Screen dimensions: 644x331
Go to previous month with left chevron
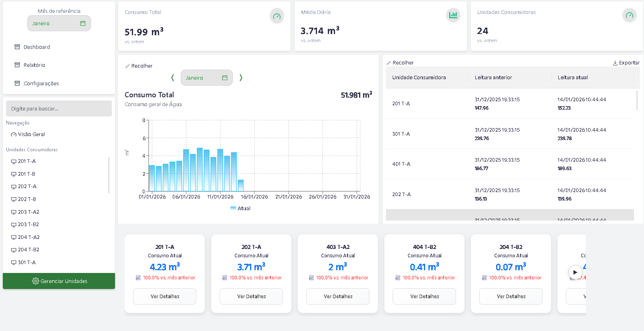(x=173, y=78)
